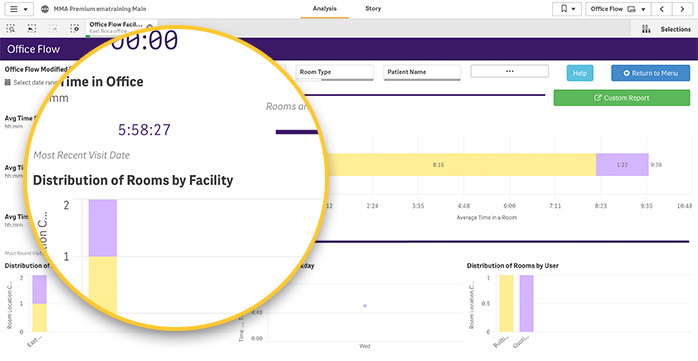The image size is (698, 361).
Task: Click the 6:00 axis tick label
Action: [509, 206]
